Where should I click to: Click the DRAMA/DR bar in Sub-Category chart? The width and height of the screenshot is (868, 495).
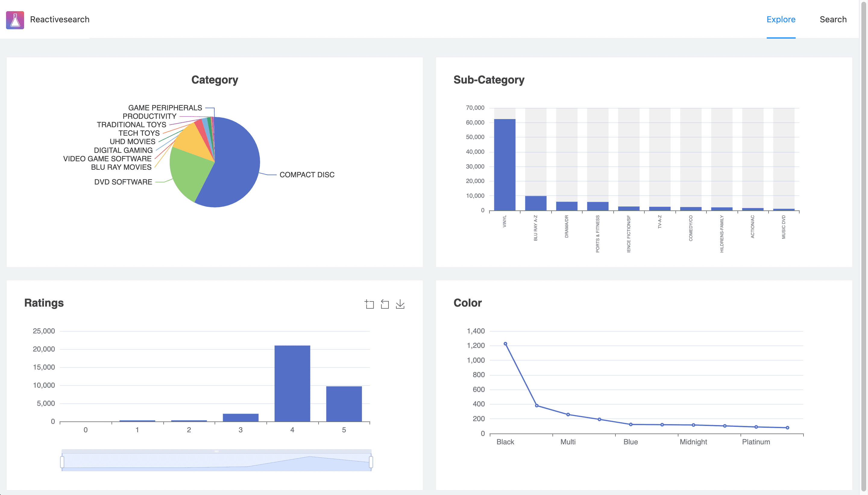pos(567,207)
